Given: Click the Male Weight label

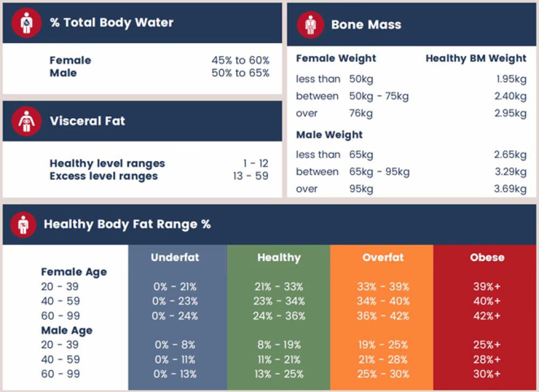Looking at the screenshot, I should (329, 135).
